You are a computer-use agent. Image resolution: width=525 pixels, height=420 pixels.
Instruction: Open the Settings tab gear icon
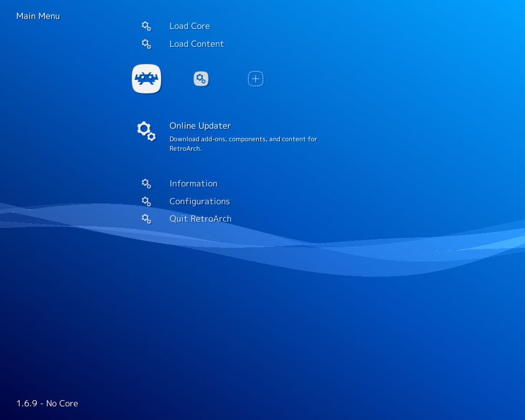click(201, 79)
